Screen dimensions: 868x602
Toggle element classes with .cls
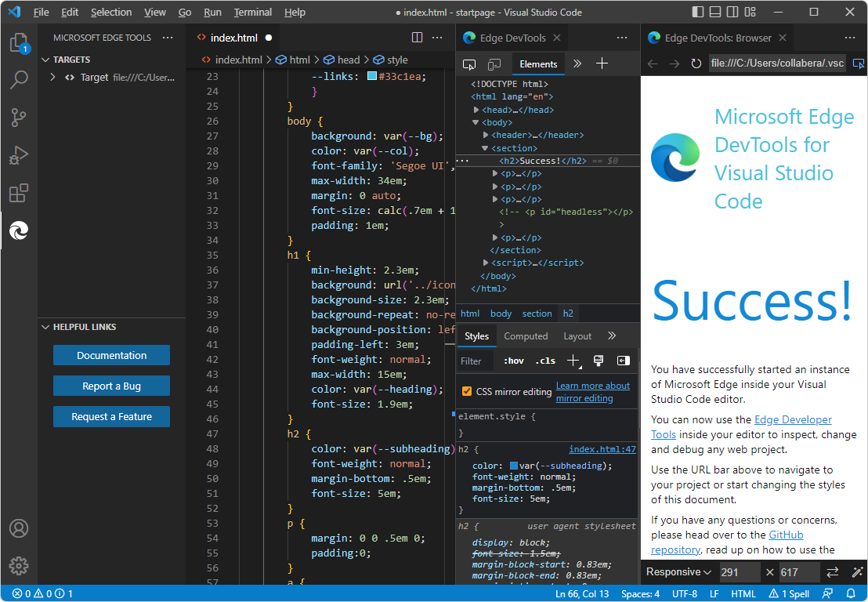(545, 361)
